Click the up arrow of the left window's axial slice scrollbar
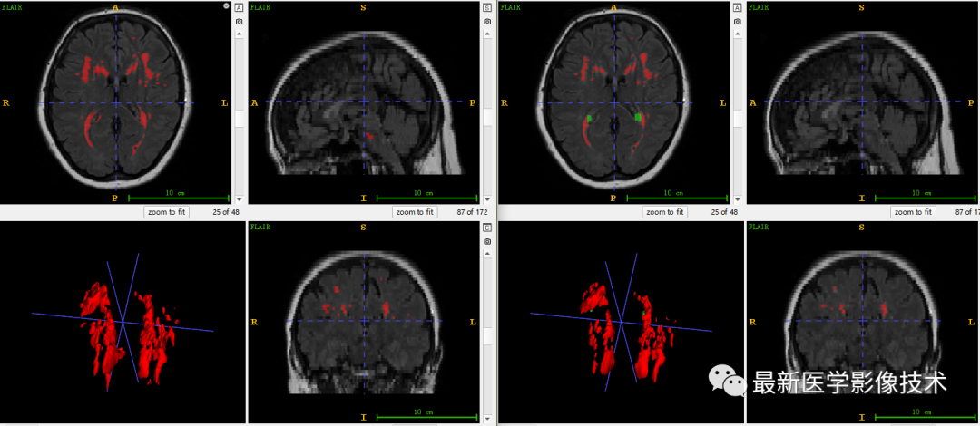Screen dimensions: 980x426 (x=239, y=34)
